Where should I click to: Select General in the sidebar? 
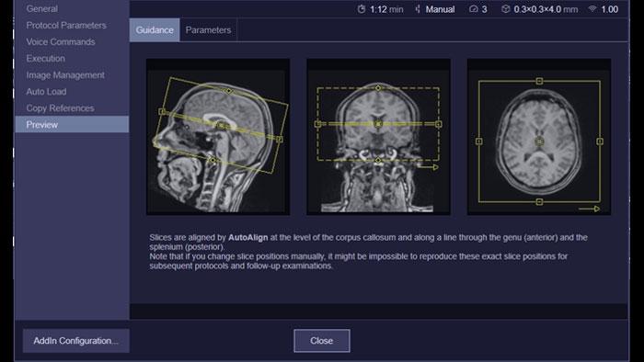pos(42,8)
